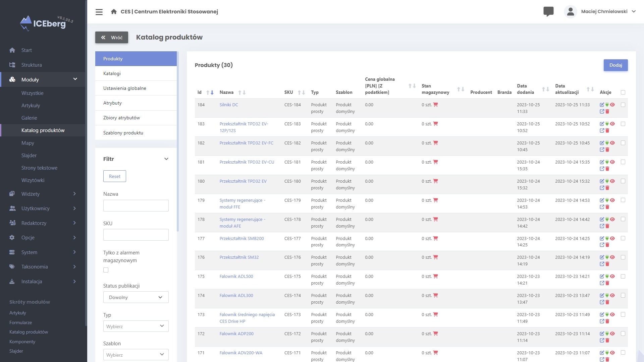Reset filters with Reset button
This screenshot has width=644, height=362.
(115, 176)
